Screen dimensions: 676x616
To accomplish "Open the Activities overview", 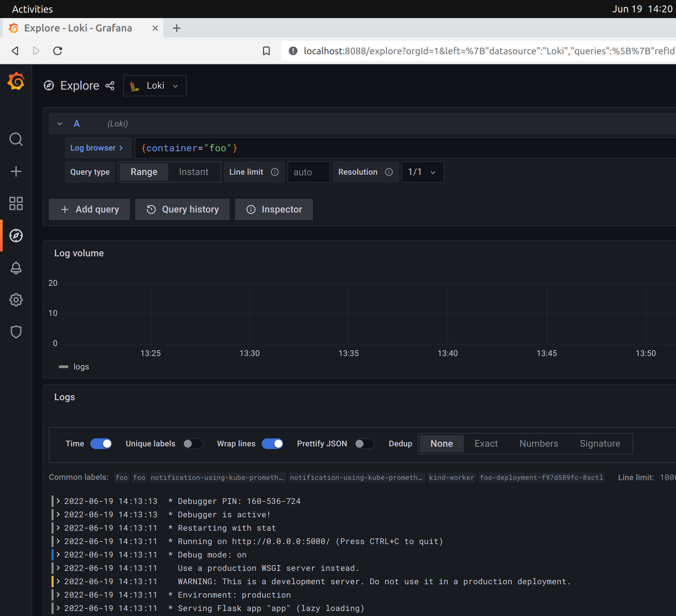I will [32, 9].
